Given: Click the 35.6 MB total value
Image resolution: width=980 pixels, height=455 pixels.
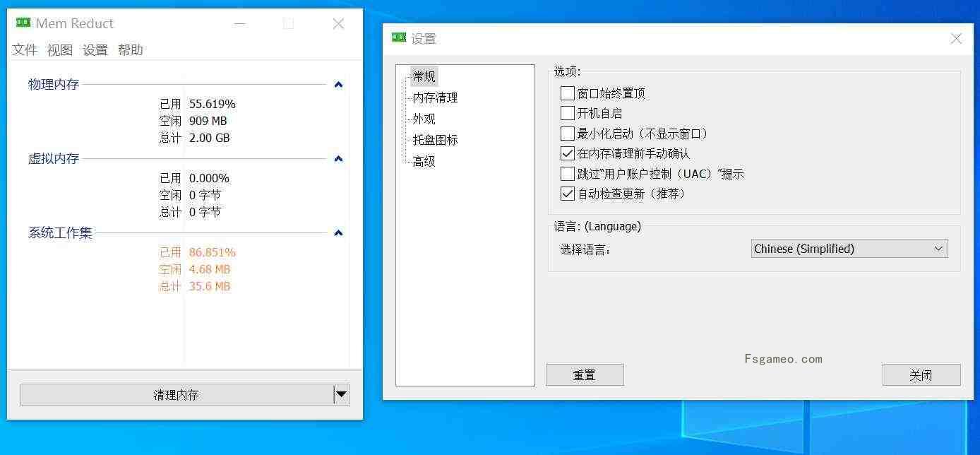Looking at the screenshot, I should (x=210, y=286).
